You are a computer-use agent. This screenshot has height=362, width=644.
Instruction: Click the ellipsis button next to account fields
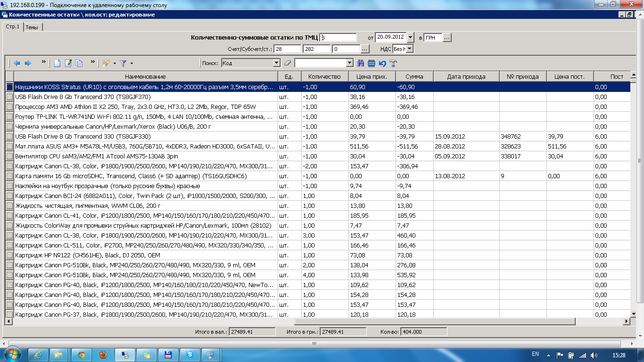(x=365, y=49)
